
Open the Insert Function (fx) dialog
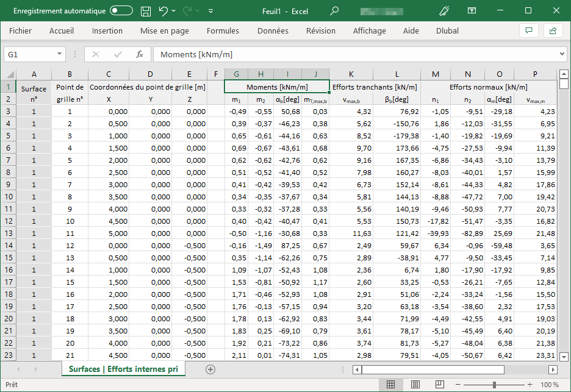[x=140, y=54]
